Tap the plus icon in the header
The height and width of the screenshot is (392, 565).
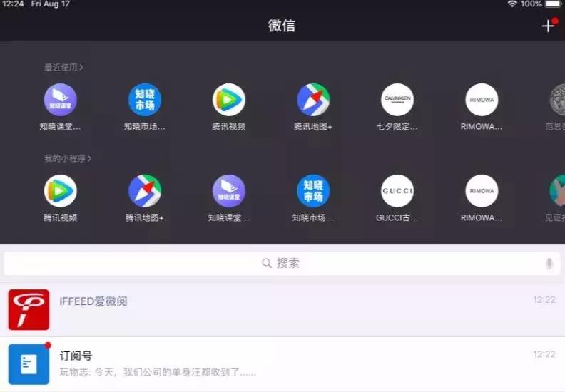click(x=548, y=26)
